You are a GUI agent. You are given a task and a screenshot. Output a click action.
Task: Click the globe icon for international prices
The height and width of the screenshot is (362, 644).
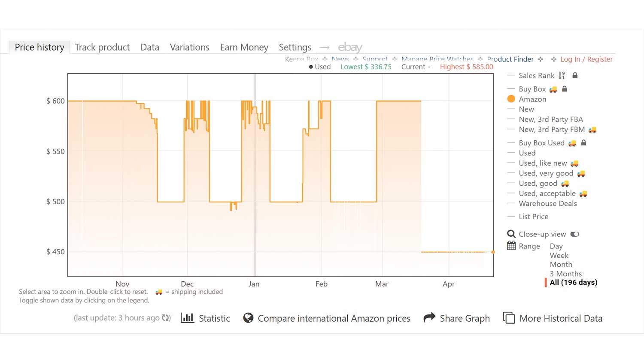point(248,318)
